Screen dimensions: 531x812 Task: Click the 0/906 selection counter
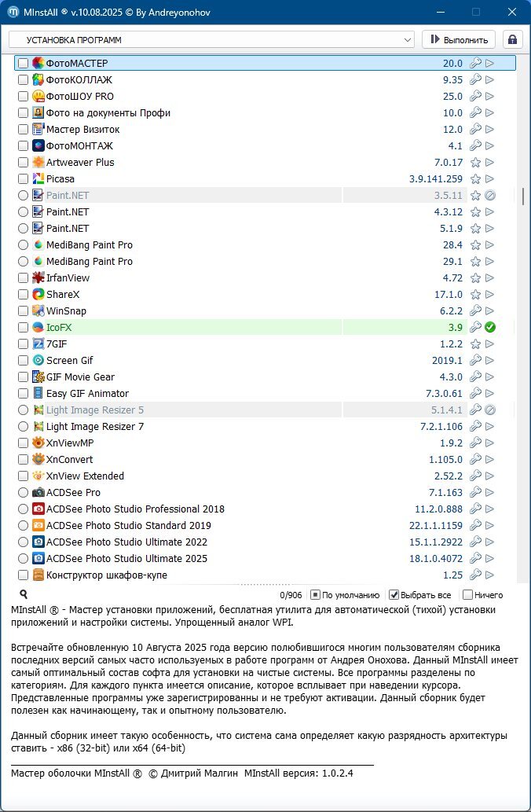pyautogui.click(x=291, y=595)
